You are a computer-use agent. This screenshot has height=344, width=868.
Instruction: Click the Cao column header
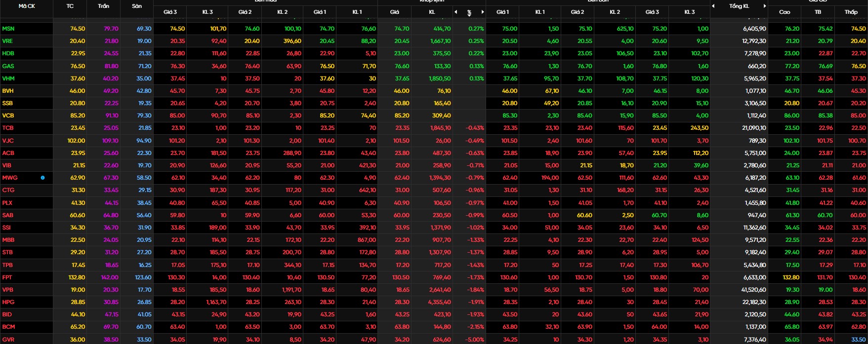pyautogui.click(x=785, y=12)
